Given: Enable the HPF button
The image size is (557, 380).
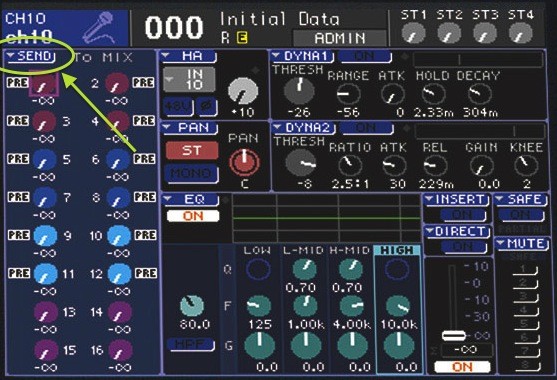Looking at the screenshot, I should click(x=191, y=345).
